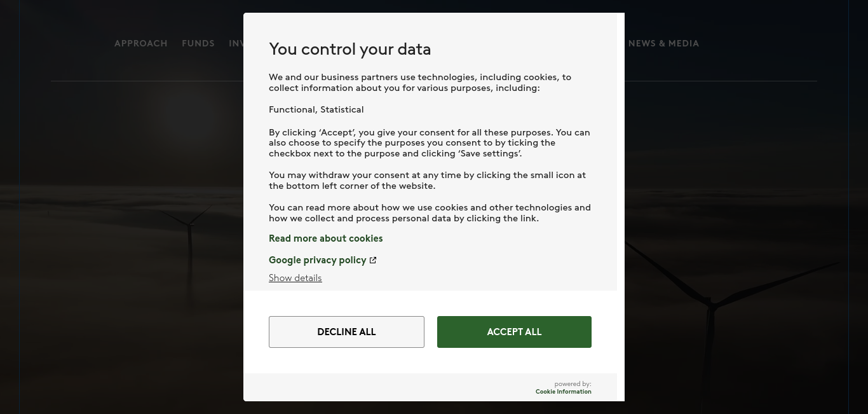Open the APPROACH navigation menu item

pyautogui.click(x=141, y=43)
